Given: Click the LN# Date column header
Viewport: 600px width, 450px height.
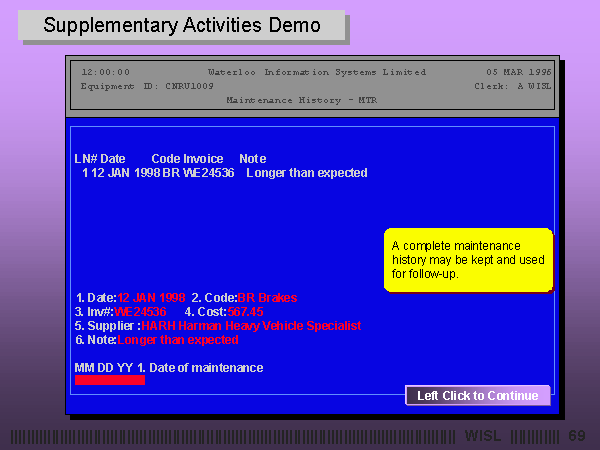Looking at the screenshot, I should pyautogui.click(x=100, y=159).
